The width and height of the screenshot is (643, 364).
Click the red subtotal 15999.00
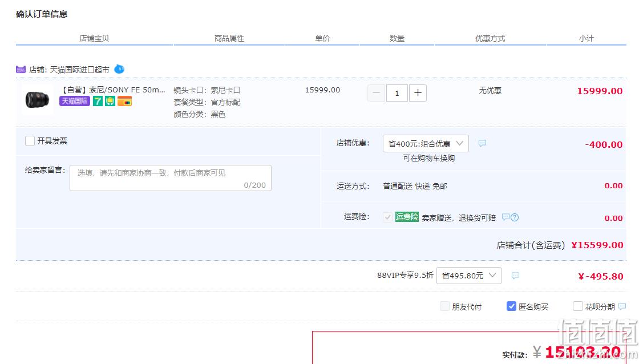tap(600, 91)
